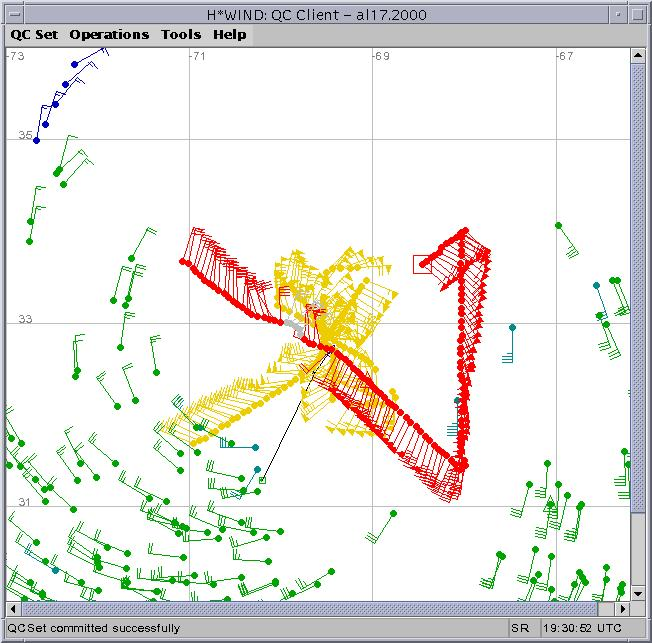Click the horizontal scrollbar left arrow
The width and height of the screenshot is (652, 643).
click(x=13, y=608)
